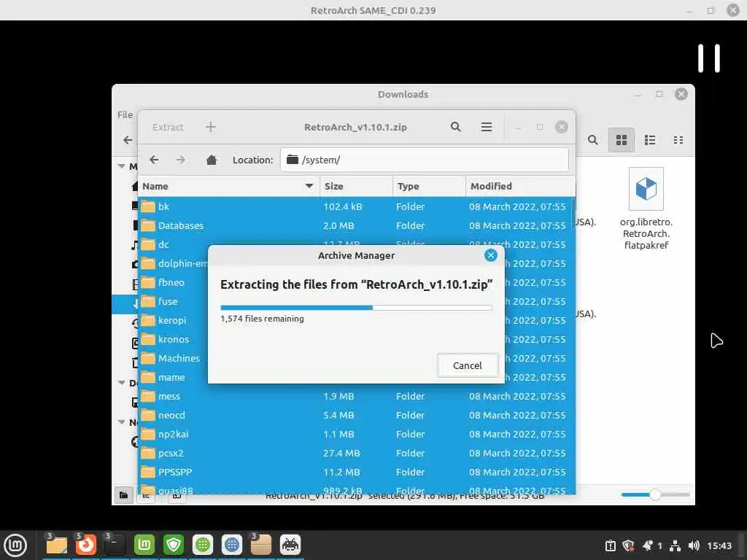Viewport: 747px width, 560px height.
Task: Open the volume tray icon
Action: (694, 545)
